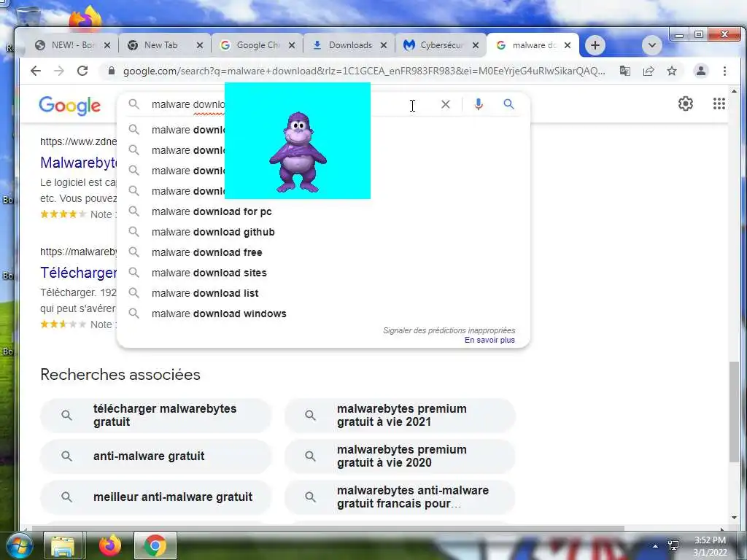Expand the tab search dropdown arrow

tap(652, 45)
